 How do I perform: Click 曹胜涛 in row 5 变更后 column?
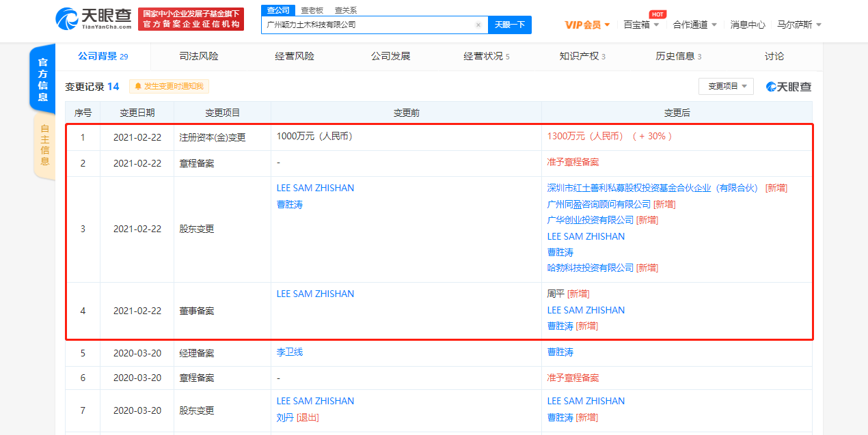pyautogui.click(x=560, y=352)
